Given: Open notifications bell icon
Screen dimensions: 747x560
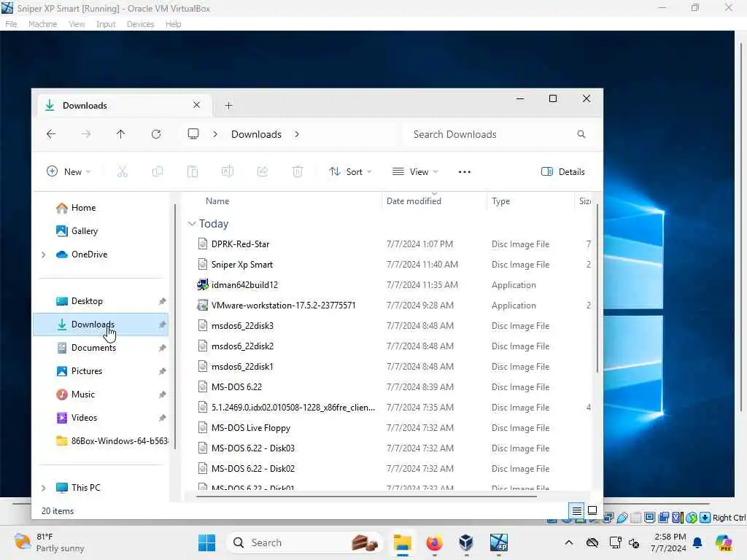Looking at the screenshot, I should pyautogui.click(x=697, y=542).
